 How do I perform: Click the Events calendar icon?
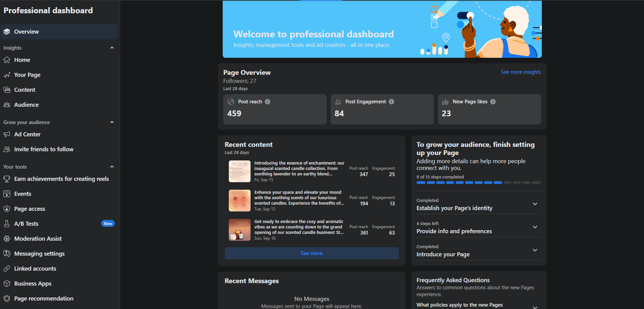(7, 194)
